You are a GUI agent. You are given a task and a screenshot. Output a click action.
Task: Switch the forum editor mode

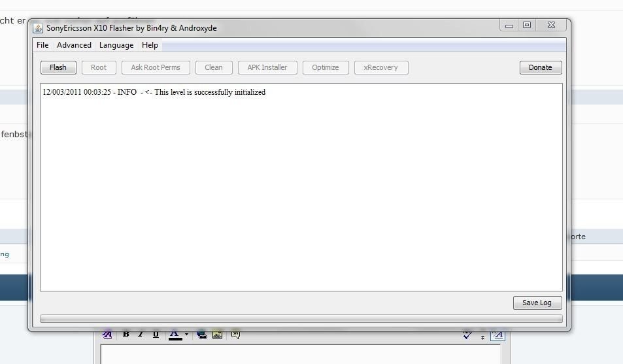tap(498, 335)
